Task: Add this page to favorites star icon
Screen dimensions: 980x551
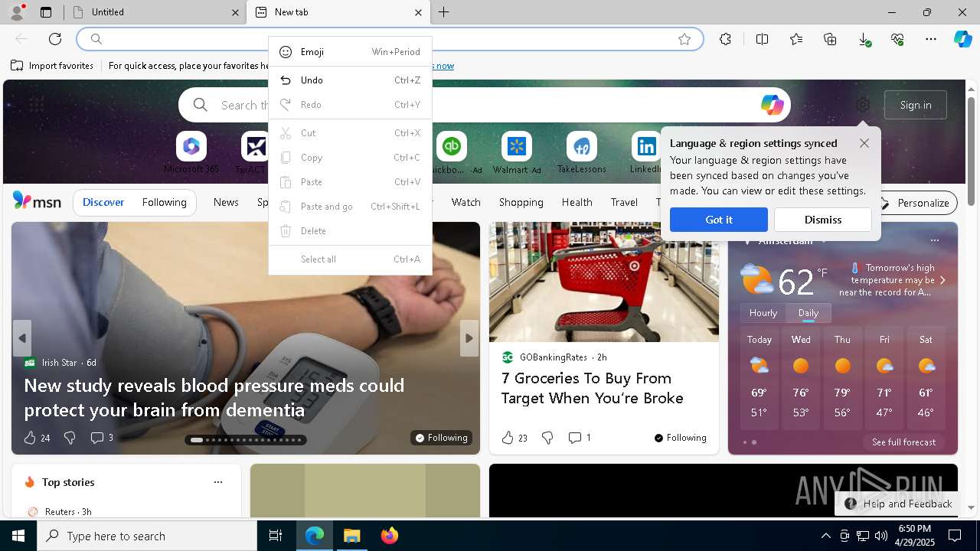Action: tap(684, 39)
